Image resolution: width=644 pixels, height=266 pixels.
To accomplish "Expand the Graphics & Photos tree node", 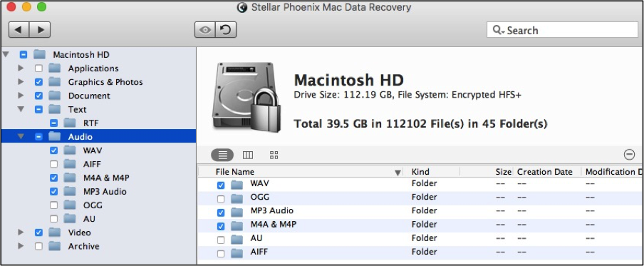I will [21, 82].
